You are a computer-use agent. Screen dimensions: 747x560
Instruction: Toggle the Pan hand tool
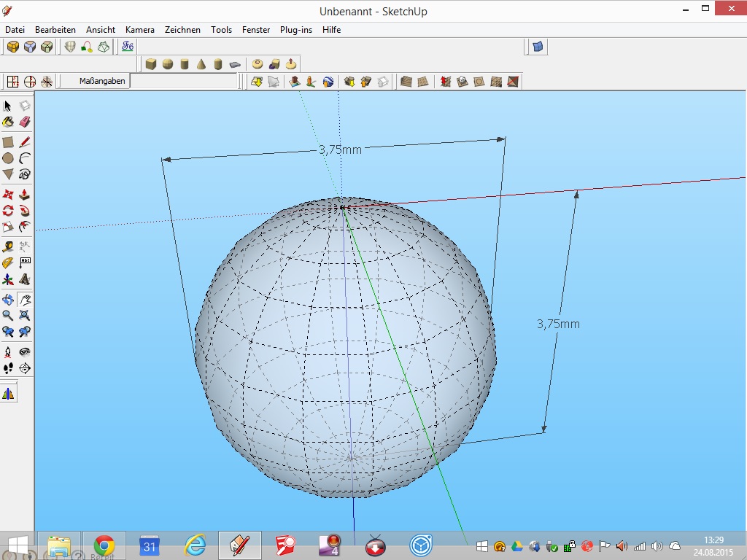click(x=25, y=299)
